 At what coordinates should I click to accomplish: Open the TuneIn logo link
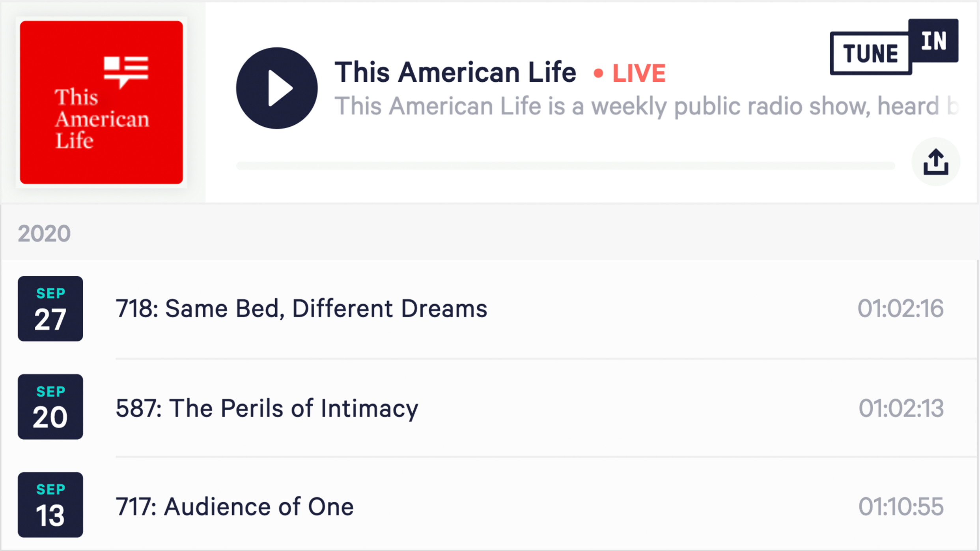coord(894,47)
